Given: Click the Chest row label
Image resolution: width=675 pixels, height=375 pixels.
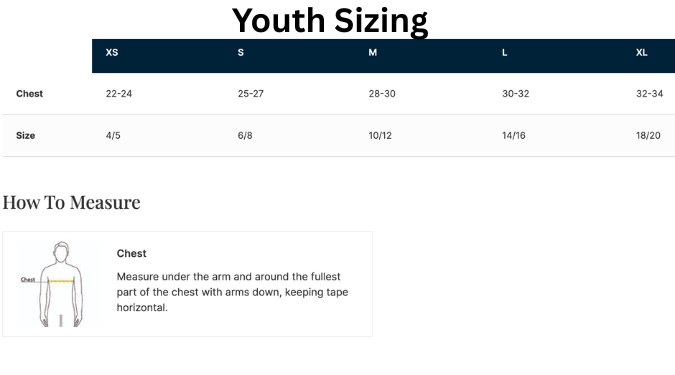Looking at the screenshot, I should click(x=29, y=94).
